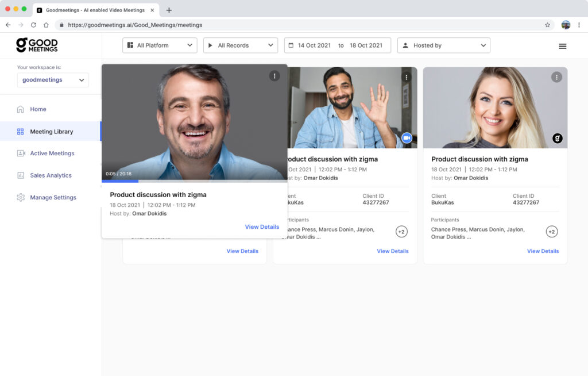Bookmark page with the star icon
The height and width of the screenshot is (376, 588).
[x=547, y=25]
